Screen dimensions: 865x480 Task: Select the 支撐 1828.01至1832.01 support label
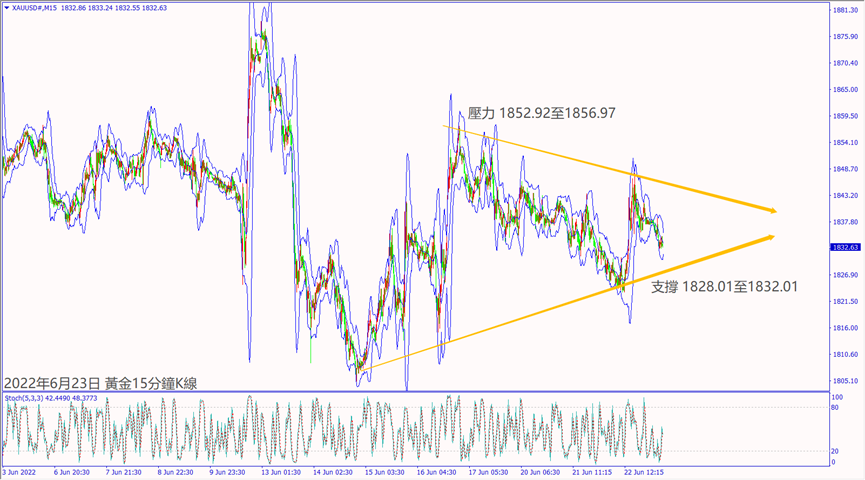pos(725,287)
